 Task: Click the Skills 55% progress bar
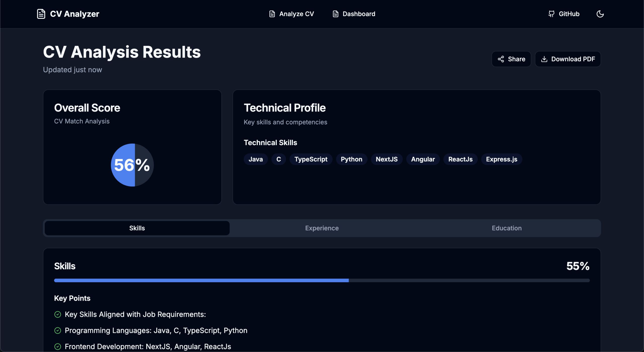[322, 280]
